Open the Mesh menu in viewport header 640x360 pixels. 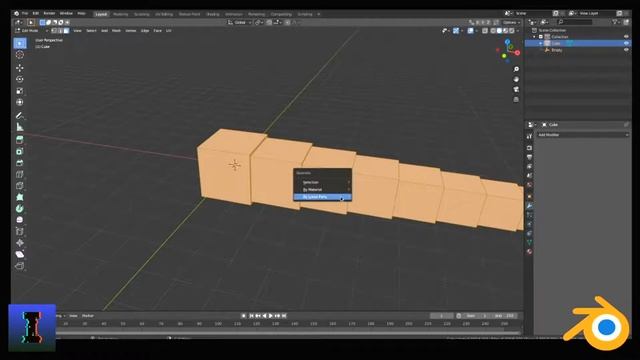[x=116, y=31]
